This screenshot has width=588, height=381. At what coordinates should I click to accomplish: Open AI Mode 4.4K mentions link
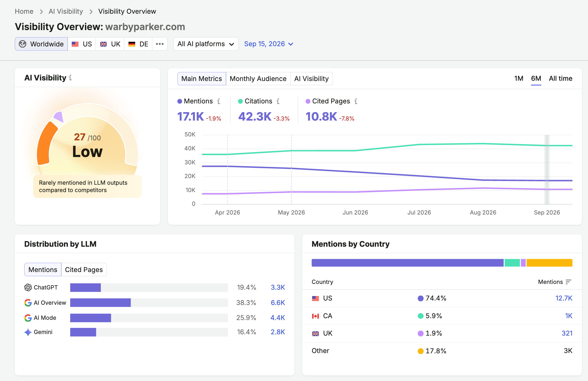278,318
